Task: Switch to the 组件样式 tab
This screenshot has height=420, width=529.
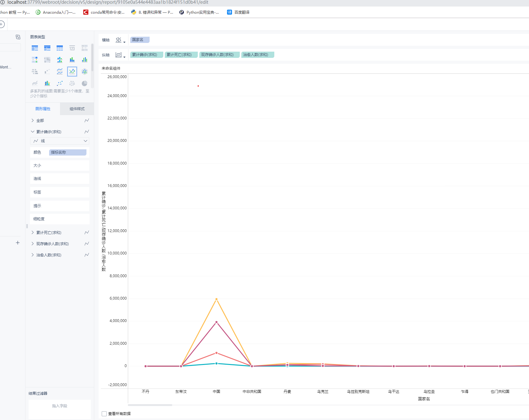Action: click(77, 109)
